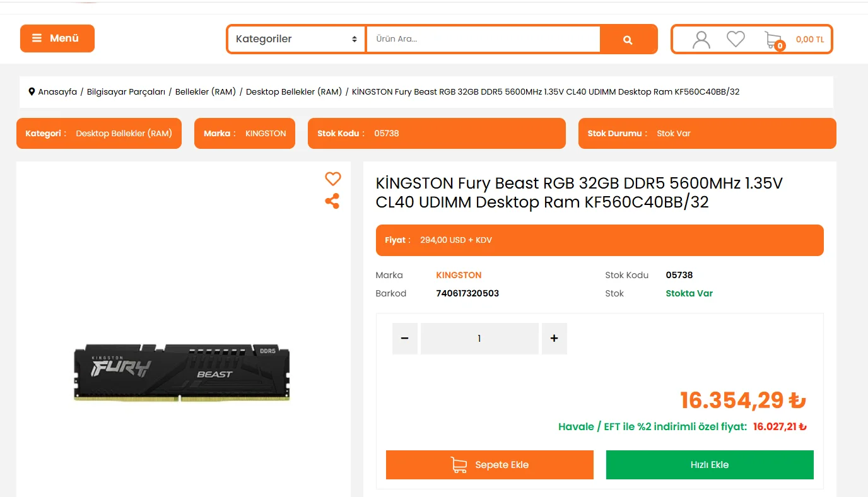Open the favorites heart icon in header

point(736,39)
